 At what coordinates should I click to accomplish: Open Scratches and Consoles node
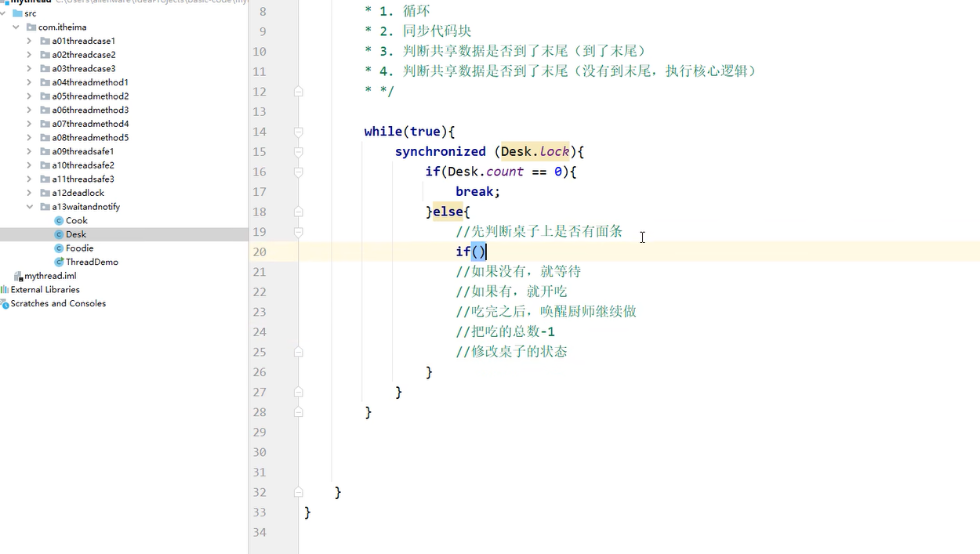pos(58,303)
